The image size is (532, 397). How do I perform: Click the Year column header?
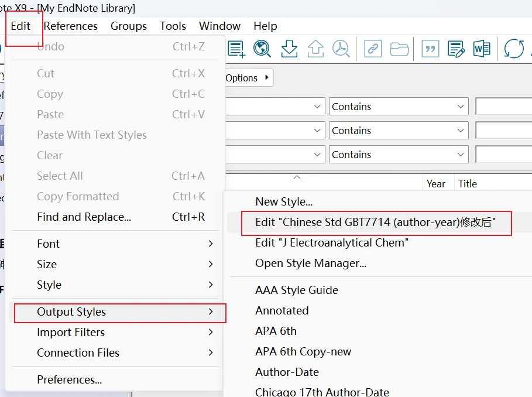[x=436, y=184]
